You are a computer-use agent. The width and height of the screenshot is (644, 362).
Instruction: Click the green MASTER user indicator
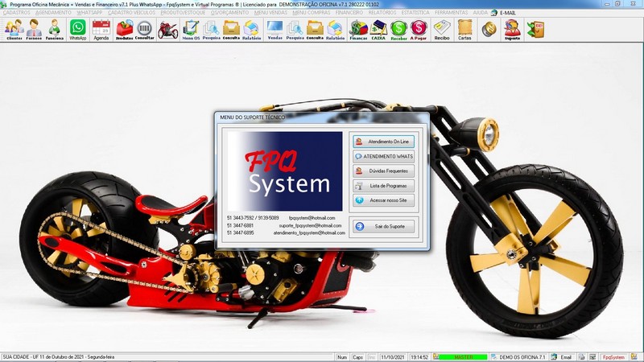(464, 357)
